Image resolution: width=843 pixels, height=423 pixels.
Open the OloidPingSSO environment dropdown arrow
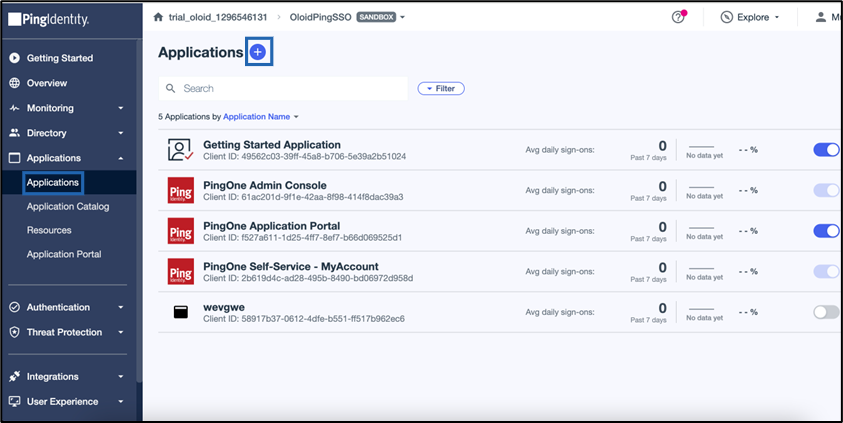pos(402,17)
